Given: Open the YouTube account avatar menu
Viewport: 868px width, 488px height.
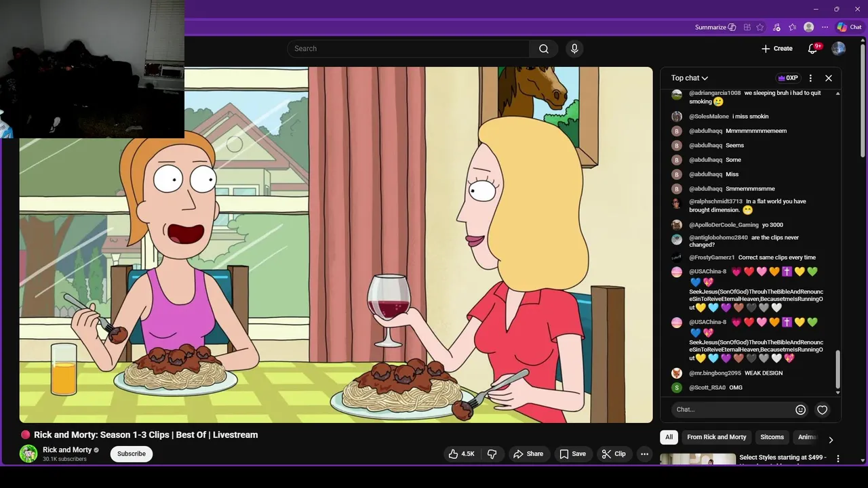Looking at the screenshot, I should [x=839, y=49].
